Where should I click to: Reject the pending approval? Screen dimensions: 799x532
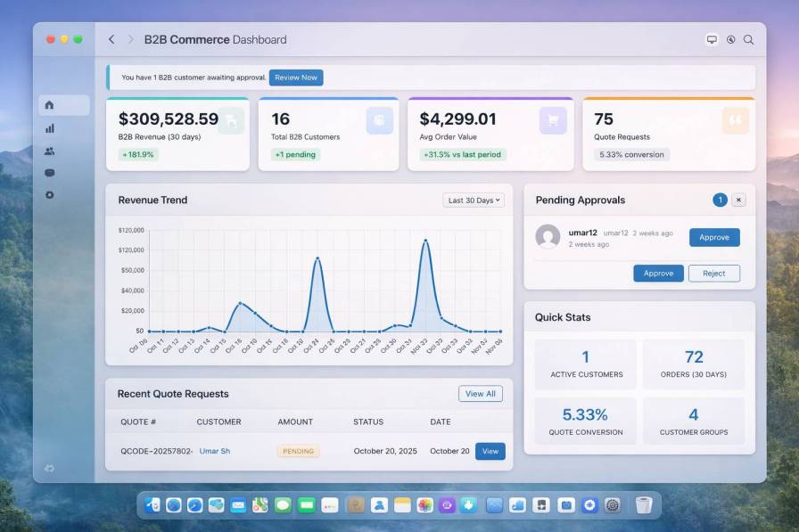713,273
